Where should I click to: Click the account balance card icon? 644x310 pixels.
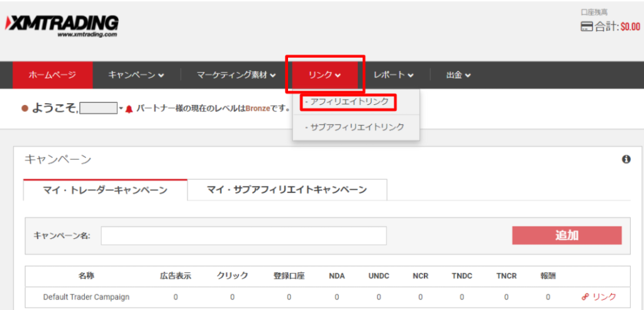point(587,27)
